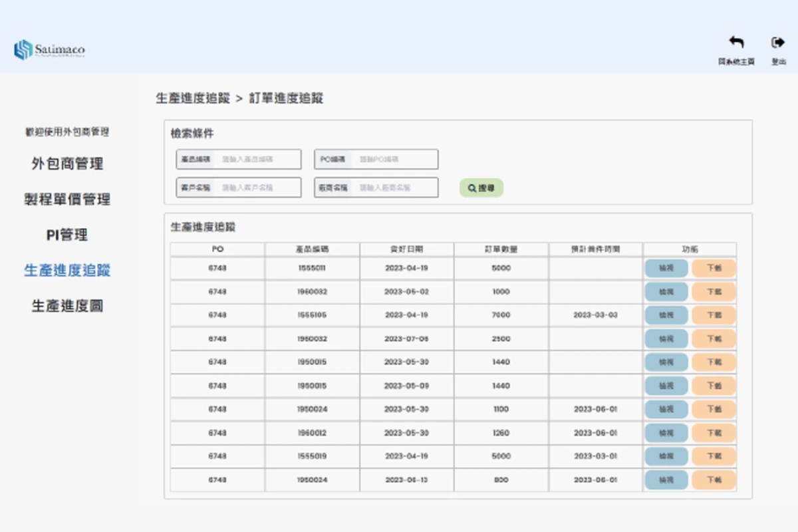
Task: Click 檢視 for product 1960012
Action: click(x=666, y=433)
